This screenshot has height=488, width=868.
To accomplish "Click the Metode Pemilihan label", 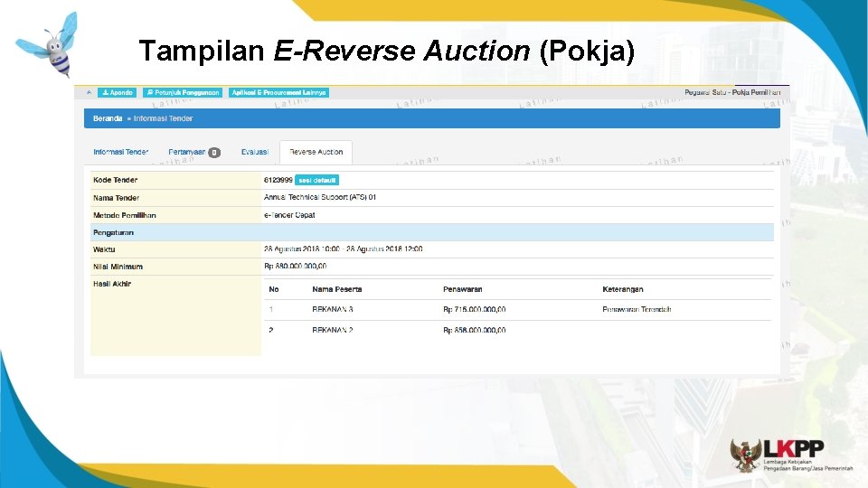I will (x=125, y=215).
